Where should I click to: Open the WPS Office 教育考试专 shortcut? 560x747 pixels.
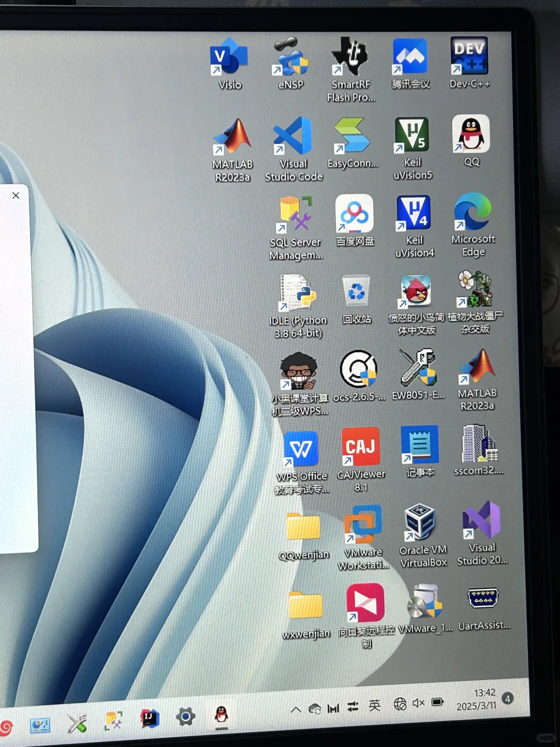click(302, 463)
